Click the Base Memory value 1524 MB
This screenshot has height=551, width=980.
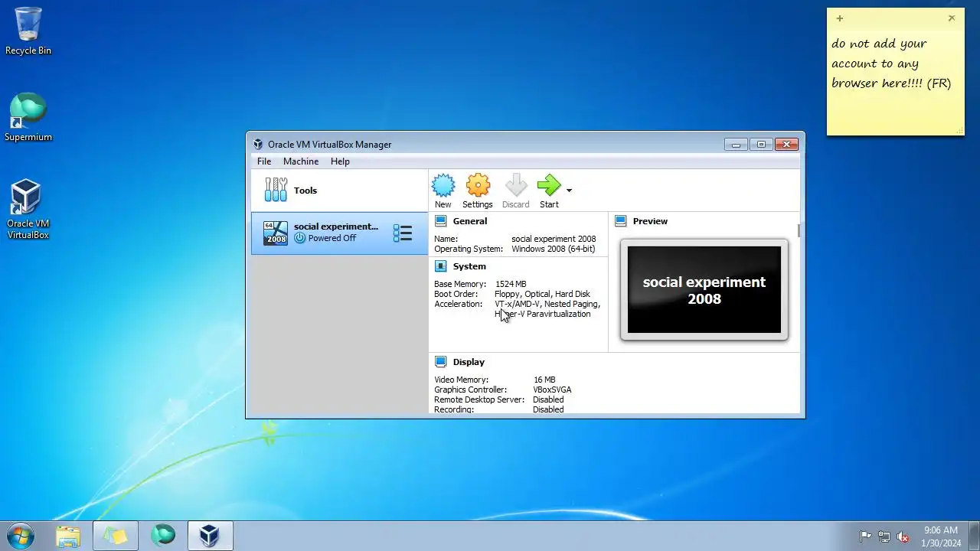coord(511,284)
